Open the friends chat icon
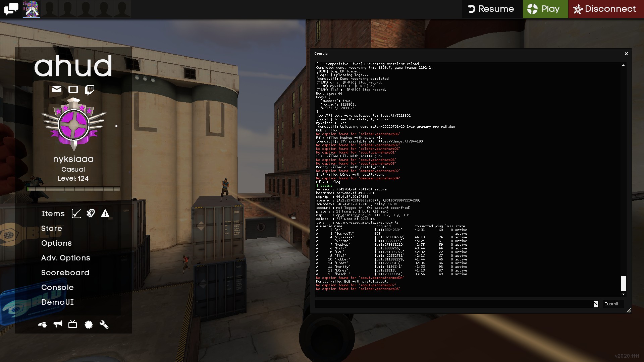The image size is (644, 362). pyautogui.click(x=11, y=9)
